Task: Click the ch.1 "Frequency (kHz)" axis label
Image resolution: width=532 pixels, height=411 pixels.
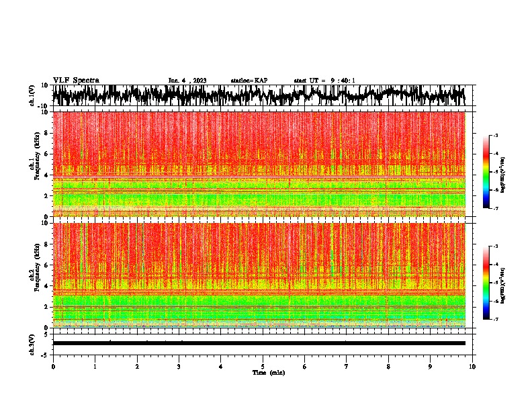Action: 37,156
